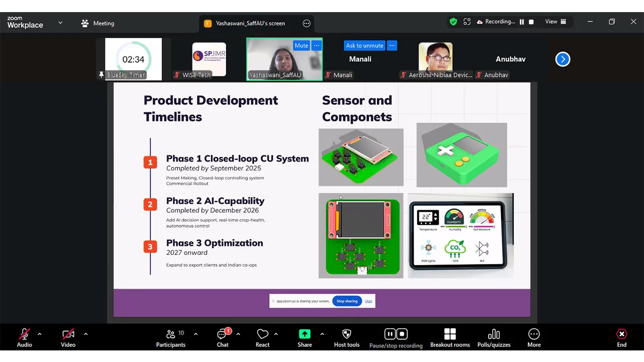The height and width of the screenshot is (362, 644).
Task: Turn on Video camera
Action: point(68,338)
